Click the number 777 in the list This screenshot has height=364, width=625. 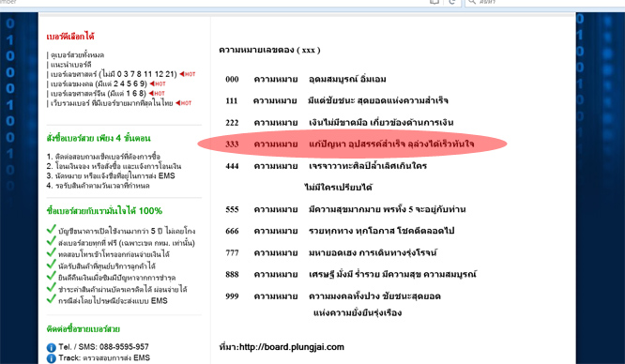point(232,252)
